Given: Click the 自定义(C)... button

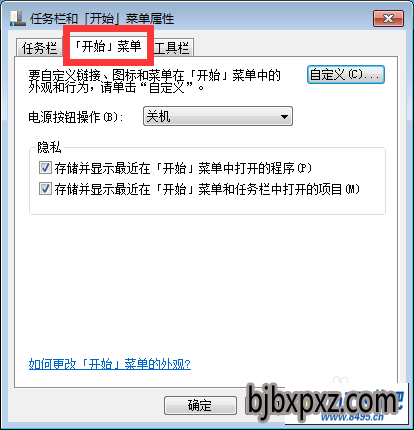Looking at the screenshot, I should coord(346,74).
